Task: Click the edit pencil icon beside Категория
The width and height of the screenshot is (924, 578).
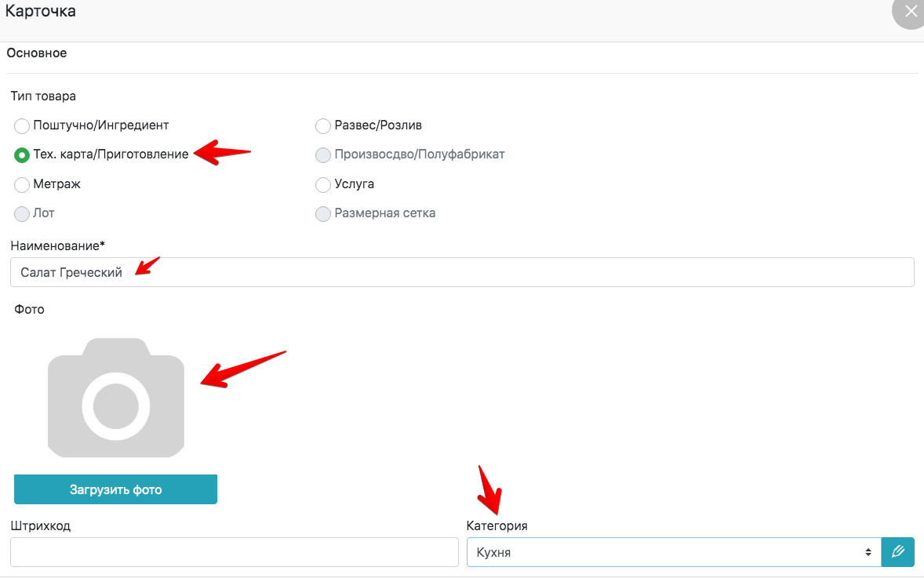Action: click(x=898, y=552)
